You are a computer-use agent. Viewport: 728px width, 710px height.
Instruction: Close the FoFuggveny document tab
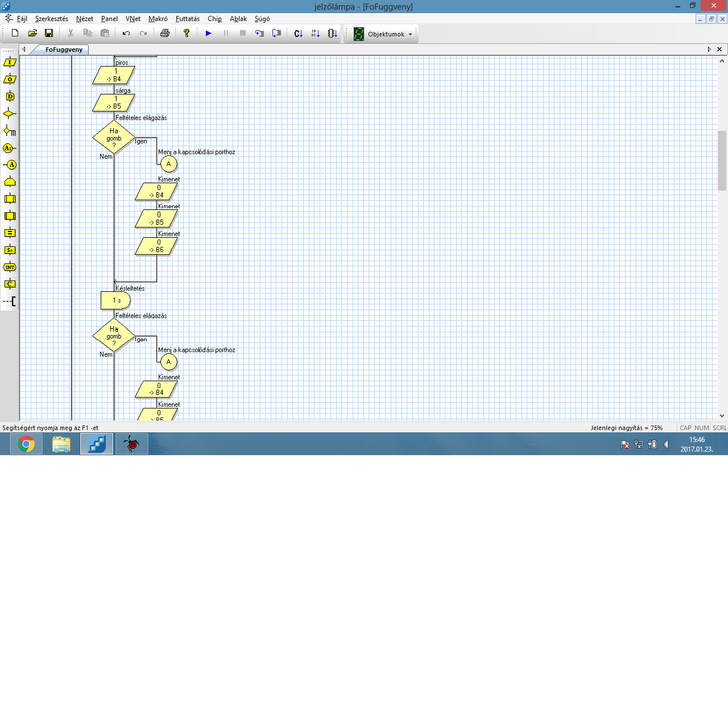coord(719,49)
